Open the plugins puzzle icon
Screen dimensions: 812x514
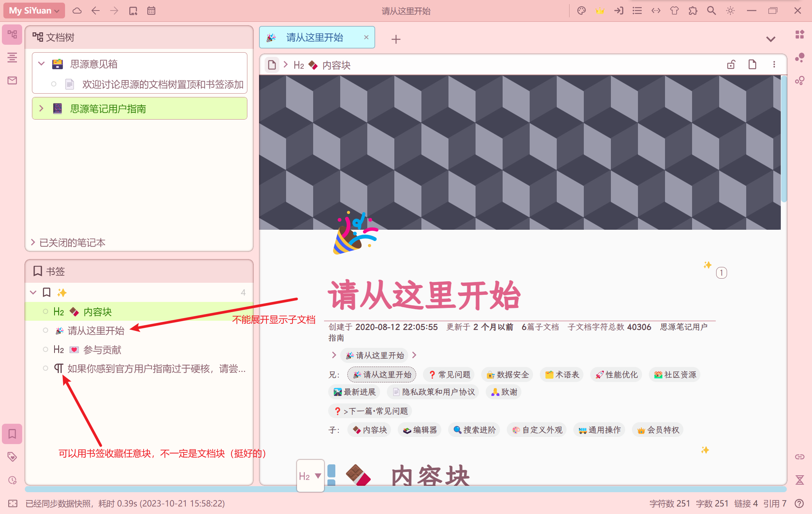pyautogui.click(x=693, y=11)
